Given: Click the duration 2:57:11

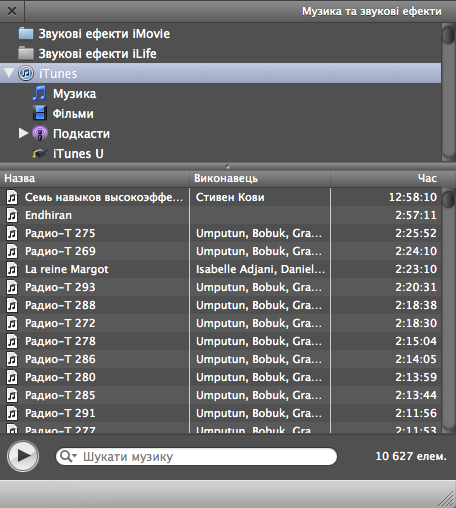Looking at the screenshot, I should pos(416,215).
